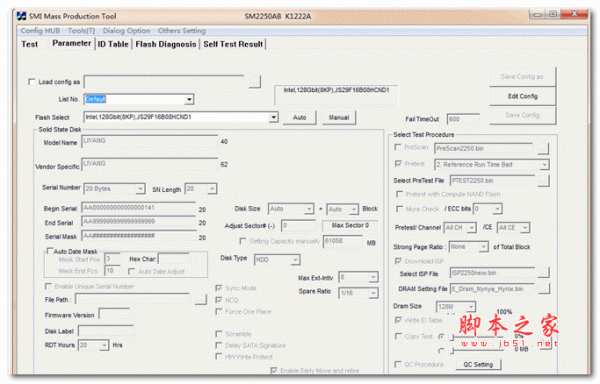The height and width of the screenshot is (384, 600).
Task: Open Serial Number bytes dropdown
Action: [x=140, y=189]
